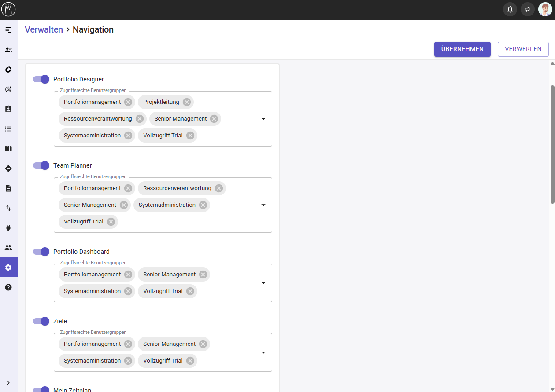Disable the Portfolio Designer toggle

41,79
